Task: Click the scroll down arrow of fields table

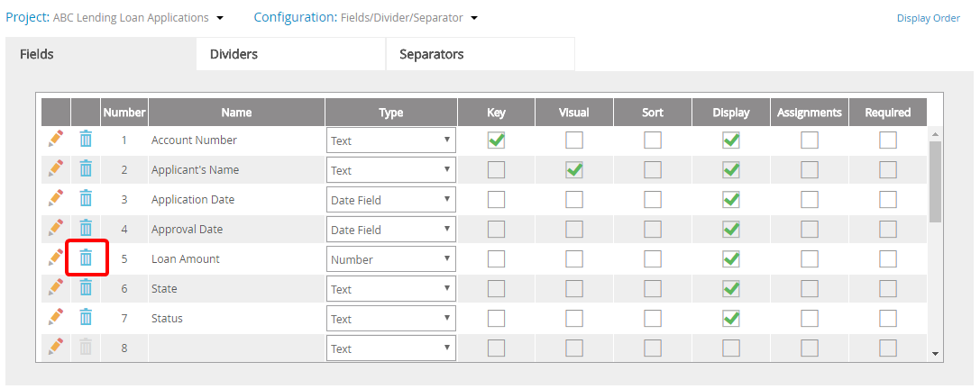Action: [x=935, y=354]
